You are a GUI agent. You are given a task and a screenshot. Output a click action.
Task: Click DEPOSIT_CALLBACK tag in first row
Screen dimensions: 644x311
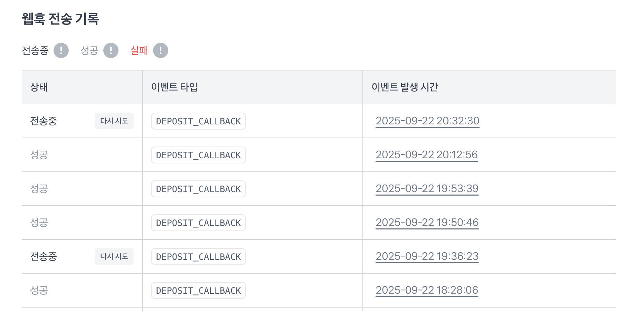pos(198,121)
